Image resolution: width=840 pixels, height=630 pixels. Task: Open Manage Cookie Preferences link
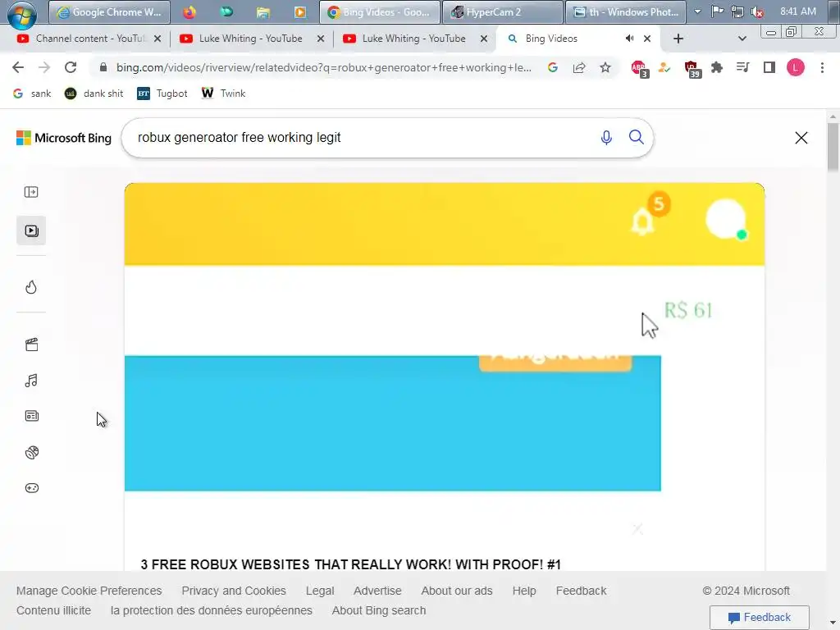89,591
